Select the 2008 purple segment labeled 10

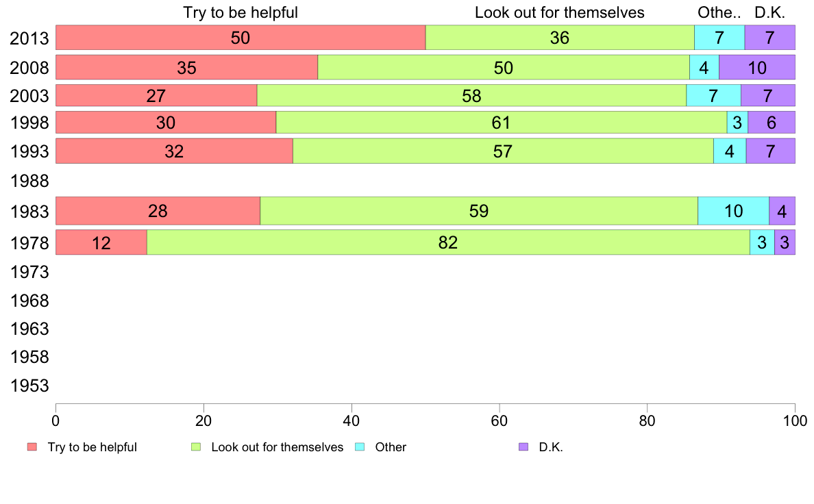(x=757, y=68)
